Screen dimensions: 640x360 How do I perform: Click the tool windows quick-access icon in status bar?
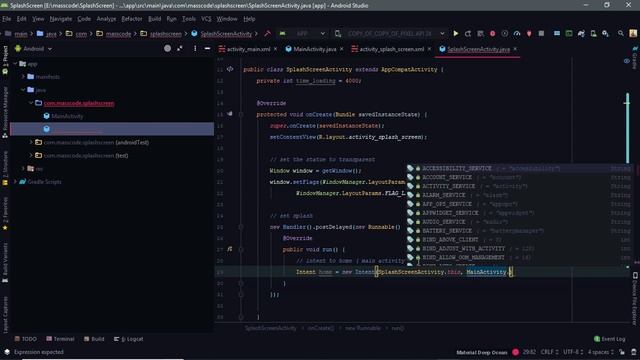(7, 351)
